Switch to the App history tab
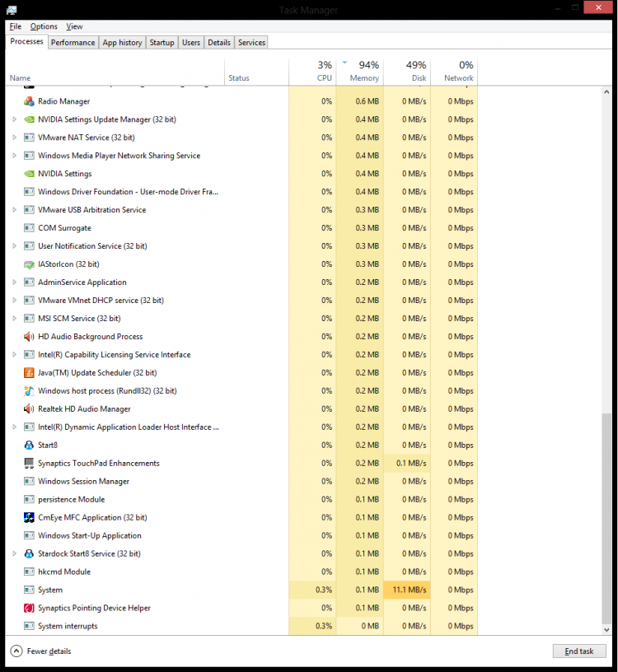618x672 pixels. (122, 43)
